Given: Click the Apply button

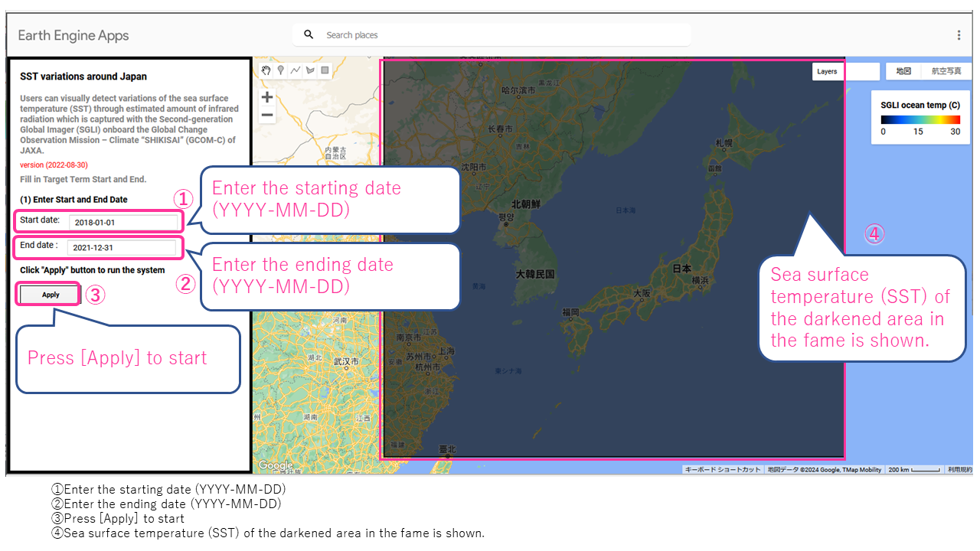Looking at the screenshot, I should pyautogui.click(x=51, y=295).
